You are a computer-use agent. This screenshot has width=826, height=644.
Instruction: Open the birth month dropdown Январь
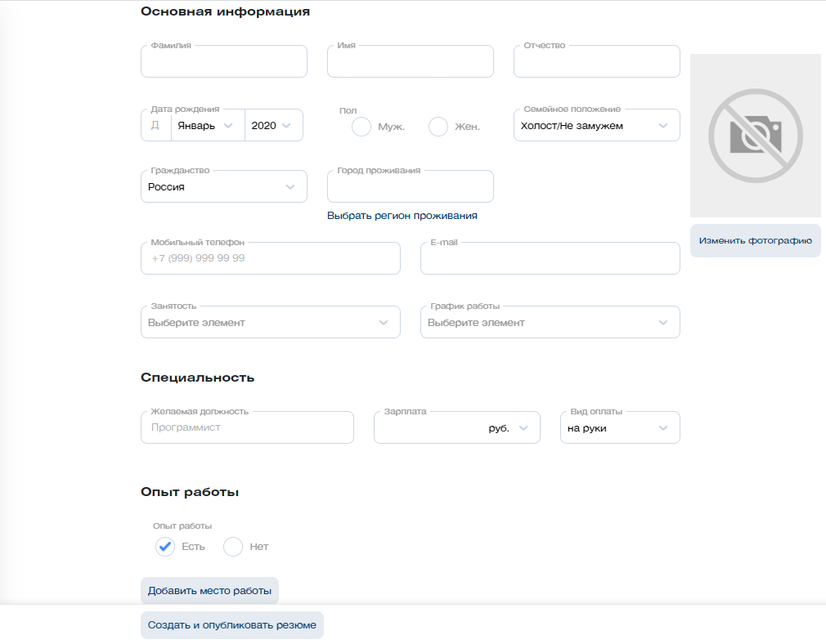click(207, 126)
